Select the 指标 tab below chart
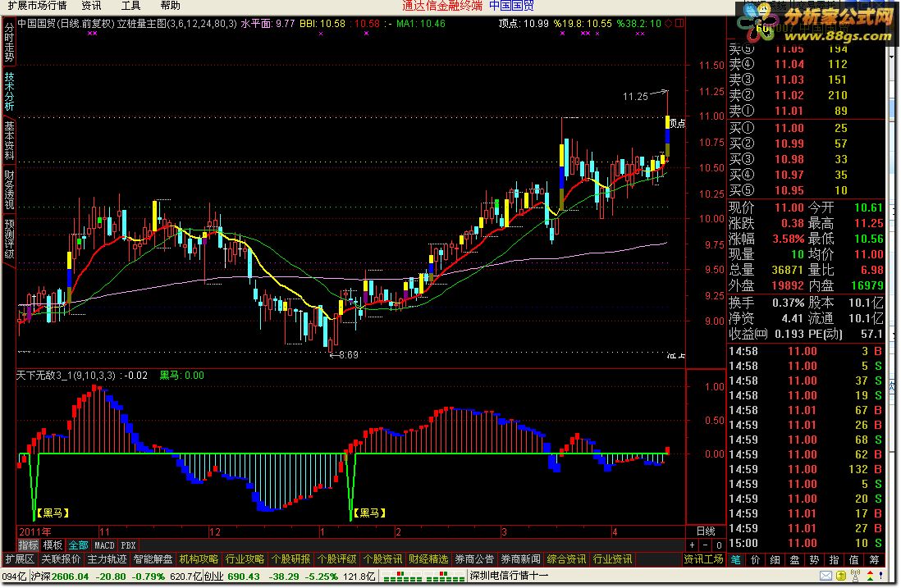 (x=28, y=545)
